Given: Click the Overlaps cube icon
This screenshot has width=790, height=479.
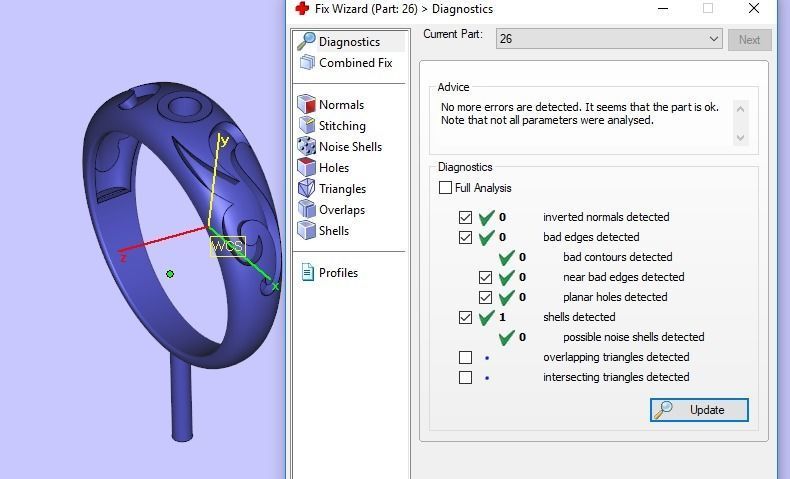Looking at the screenshot, I should pyautogui.click(x=306, y=209).
